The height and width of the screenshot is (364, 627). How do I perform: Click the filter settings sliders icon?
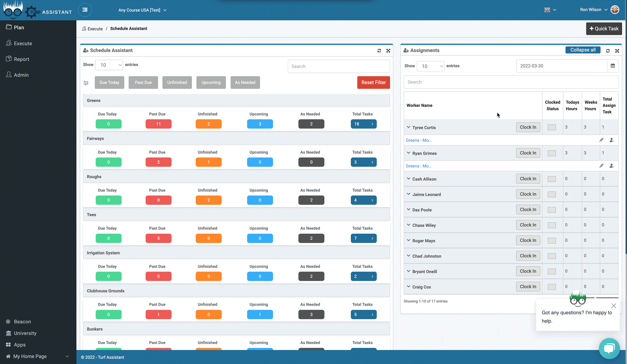click(86, 83)
